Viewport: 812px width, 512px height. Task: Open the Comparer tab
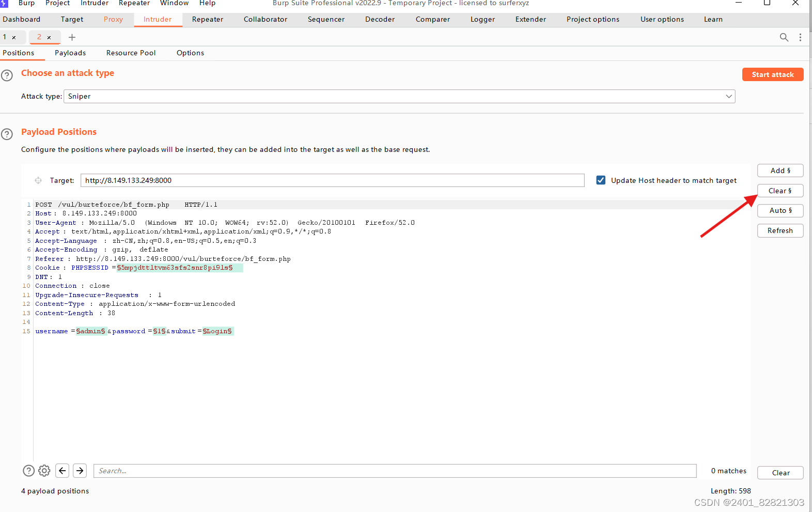433,20
